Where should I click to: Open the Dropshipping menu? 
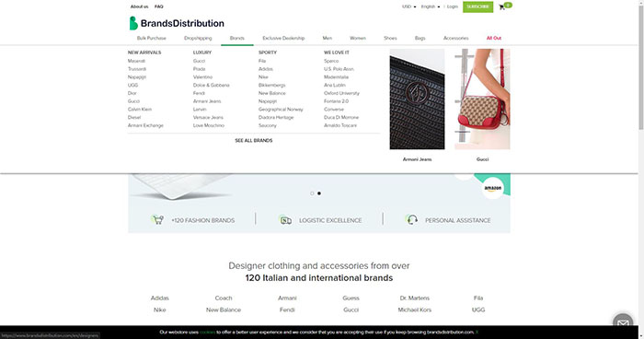coord(198,38)
